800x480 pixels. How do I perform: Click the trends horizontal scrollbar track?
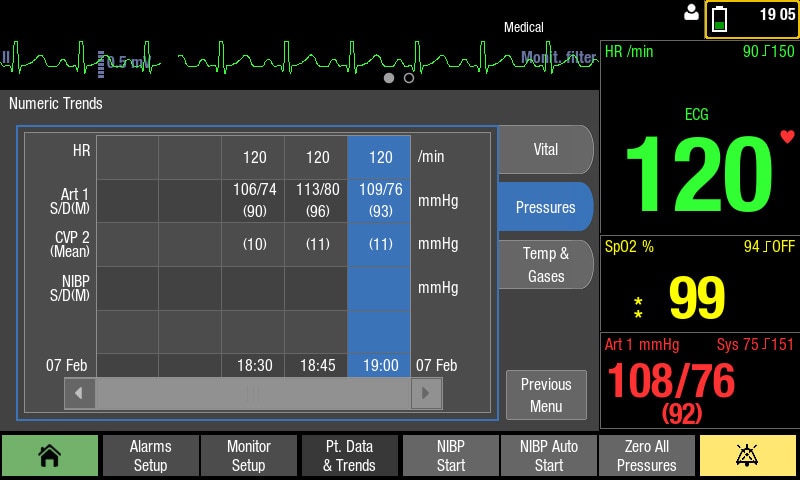[x=253, y=393]
